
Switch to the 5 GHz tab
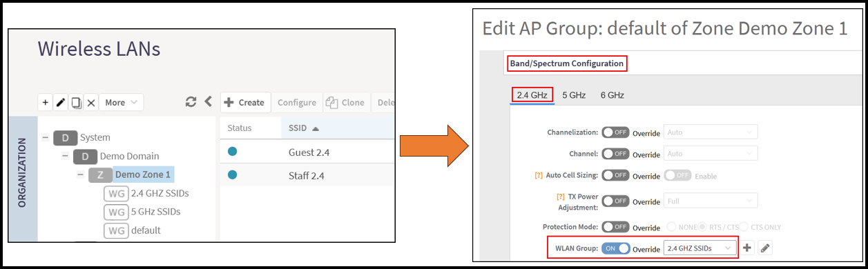click(574, 95)
